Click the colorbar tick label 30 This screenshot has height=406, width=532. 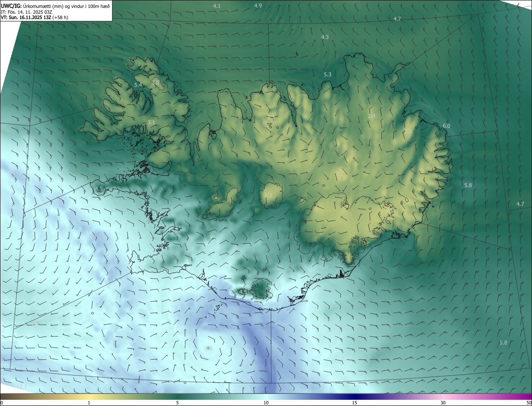[443, 403]
